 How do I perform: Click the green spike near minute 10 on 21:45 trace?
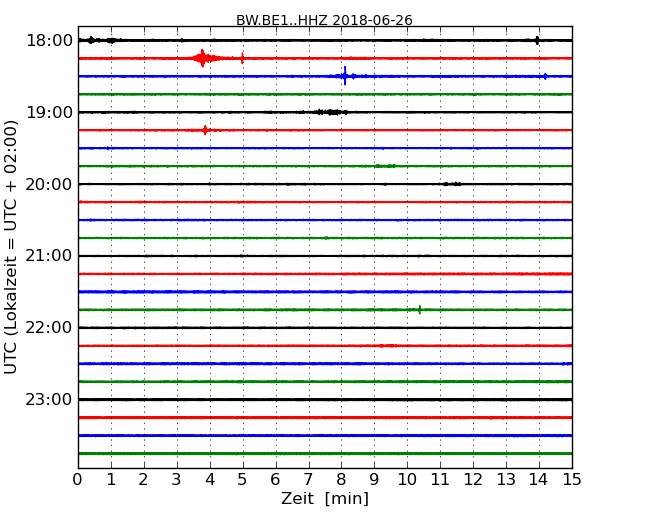click(x=420, y=309)
